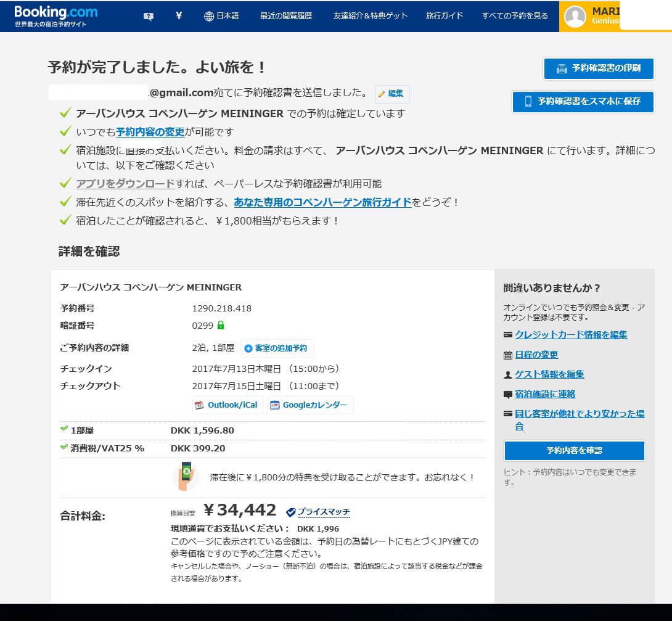
Task: Follow the アプリをダウンロード link
Action: click(x=126, y=184)
